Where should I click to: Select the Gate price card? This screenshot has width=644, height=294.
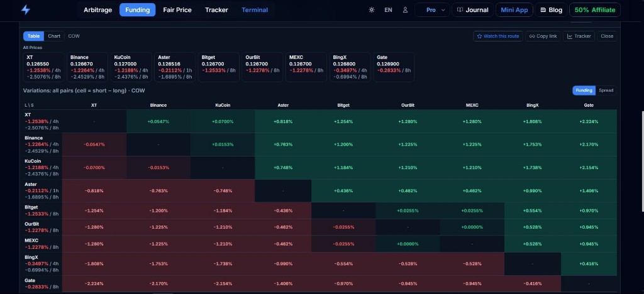[x=394, y=67]
